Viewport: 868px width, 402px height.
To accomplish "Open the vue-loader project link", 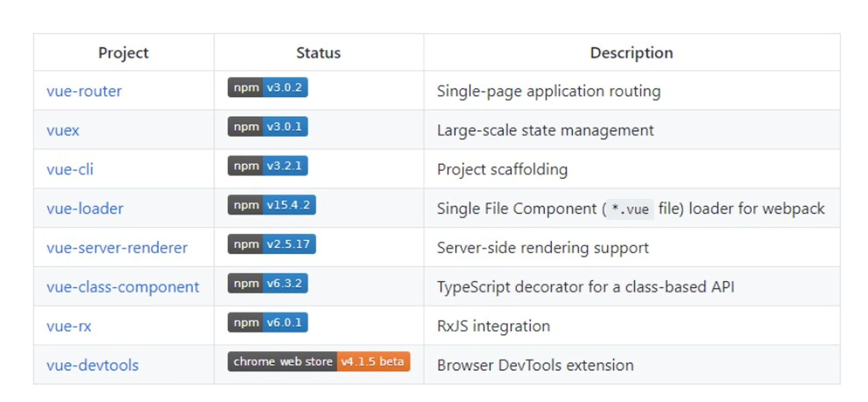I will pyautogui.click(x=85, y=208).
